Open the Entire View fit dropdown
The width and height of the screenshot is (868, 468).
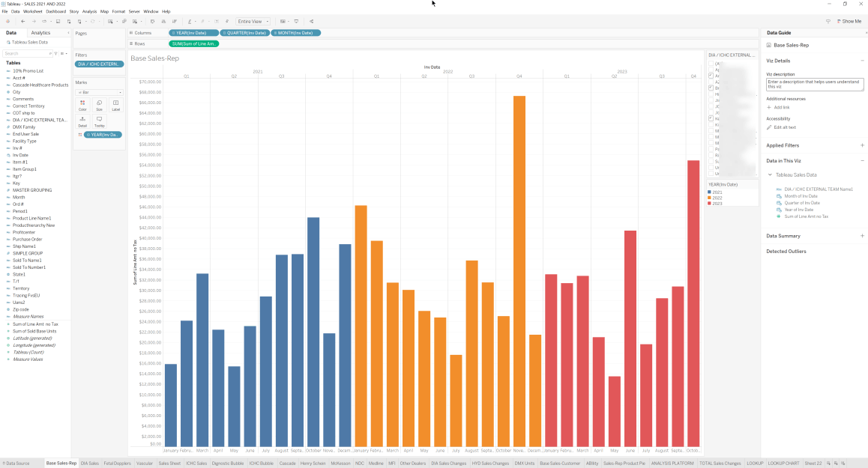(253, 21)
